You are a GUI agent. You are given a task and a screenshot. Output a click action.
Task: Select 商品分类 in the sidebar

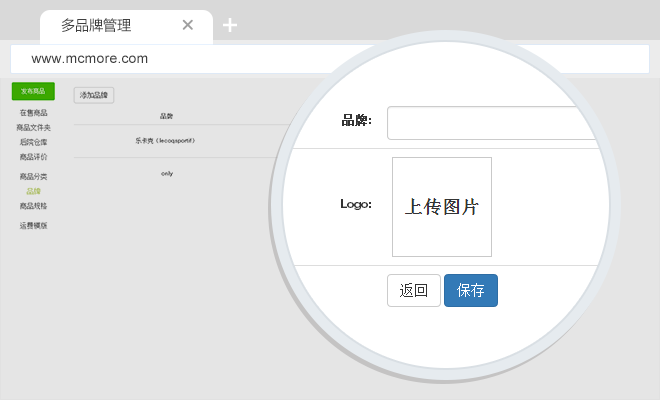tap(33, 176)
